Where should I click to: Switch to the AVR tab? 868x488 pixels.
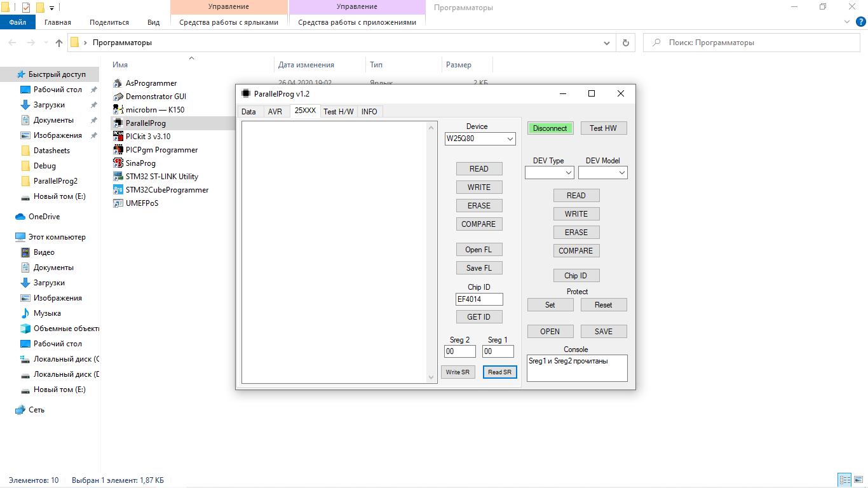point(275,112)
